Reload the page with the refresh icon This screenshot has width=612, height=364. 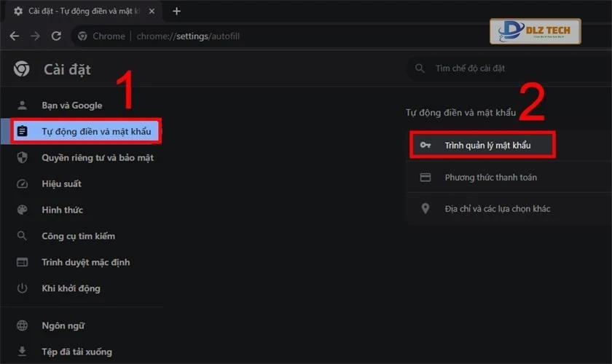56,36
